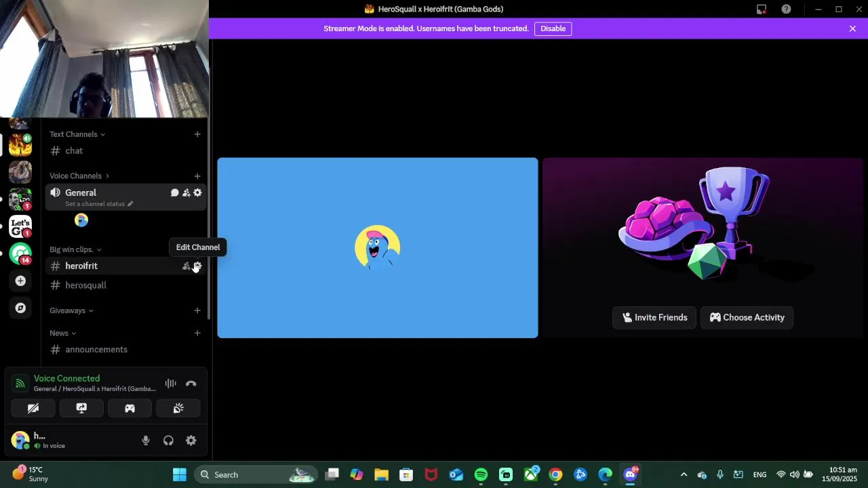Add a Server plus button

coord(20,281)
